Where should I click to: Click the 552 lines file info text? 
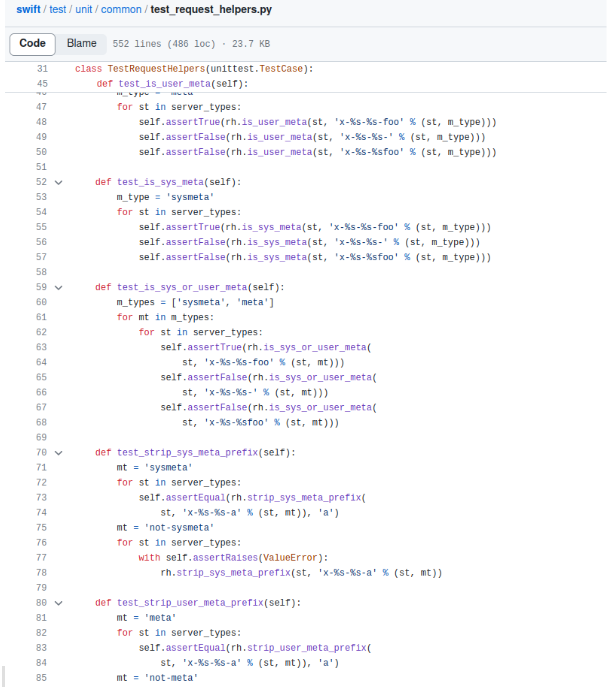point(137,44)
